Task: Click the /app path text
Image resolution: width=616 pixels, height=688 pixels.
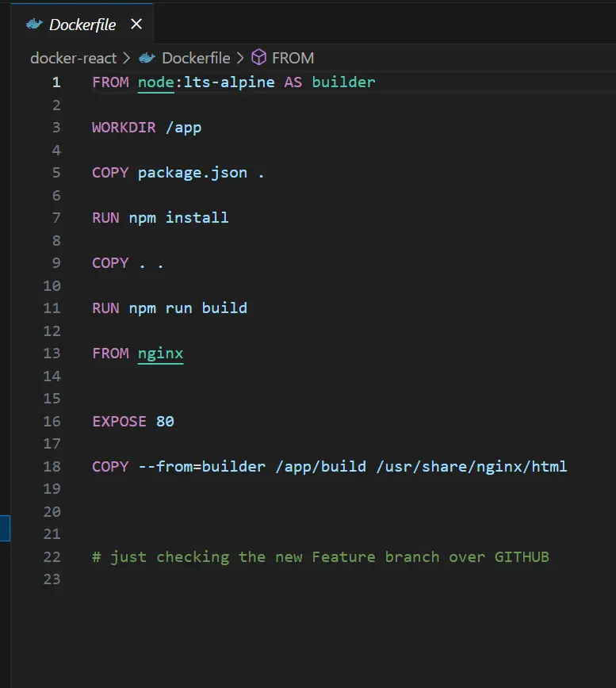Action: coord(183,128)
